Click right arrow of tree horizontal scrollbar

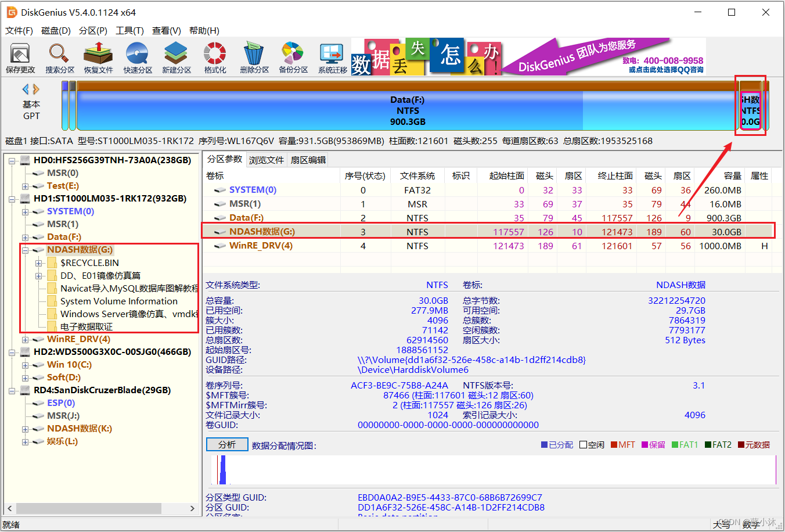193,508
